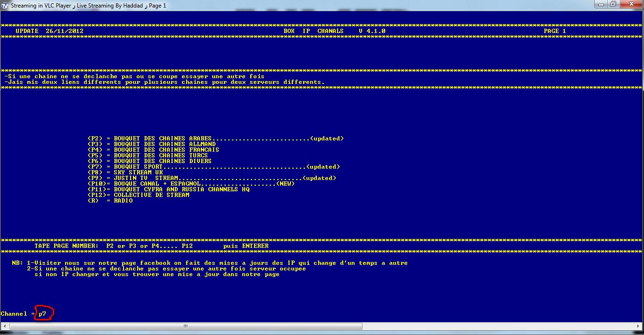The height and width of the screenshot is (335, 644).
Task: Click the horizontal scrollbar thumb
Action: [185, 326]
